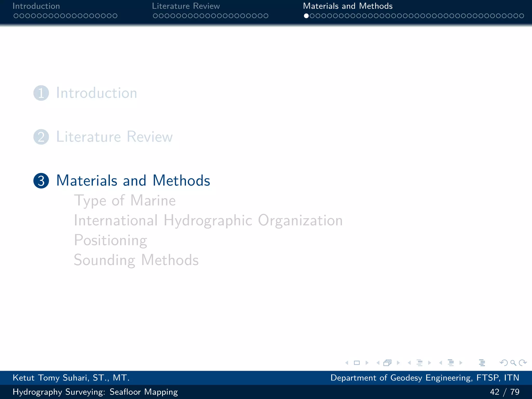Screen dimensions: 532x399
Task: Click the presentation outline icon beside the undo arrow
Action: point(482,363)
